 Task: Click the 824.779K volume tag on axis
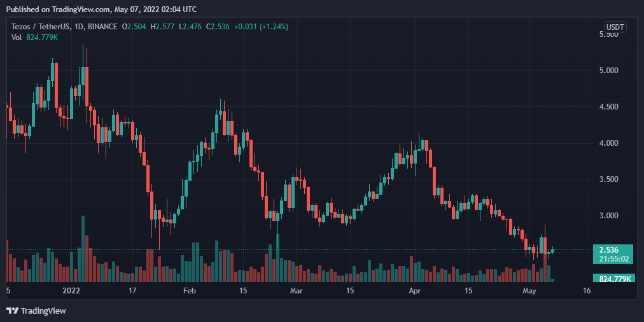point(612,279)
